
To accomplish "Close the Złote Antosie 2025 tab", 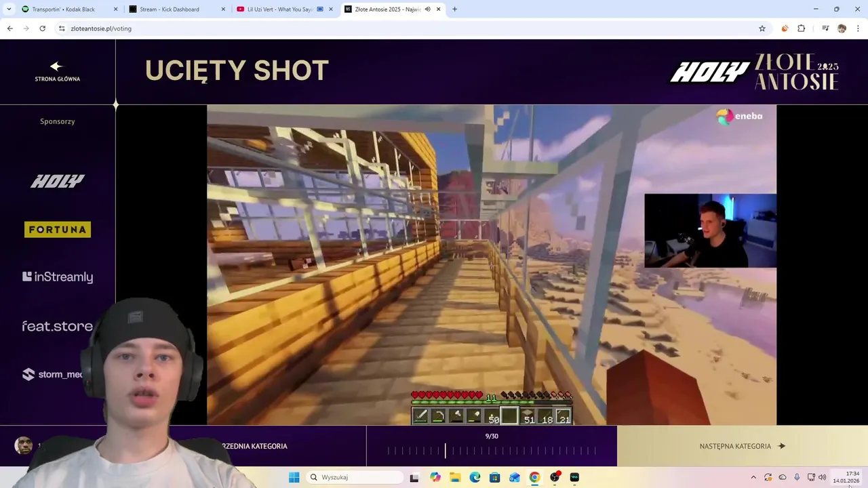I will click(x=439, y=9).
